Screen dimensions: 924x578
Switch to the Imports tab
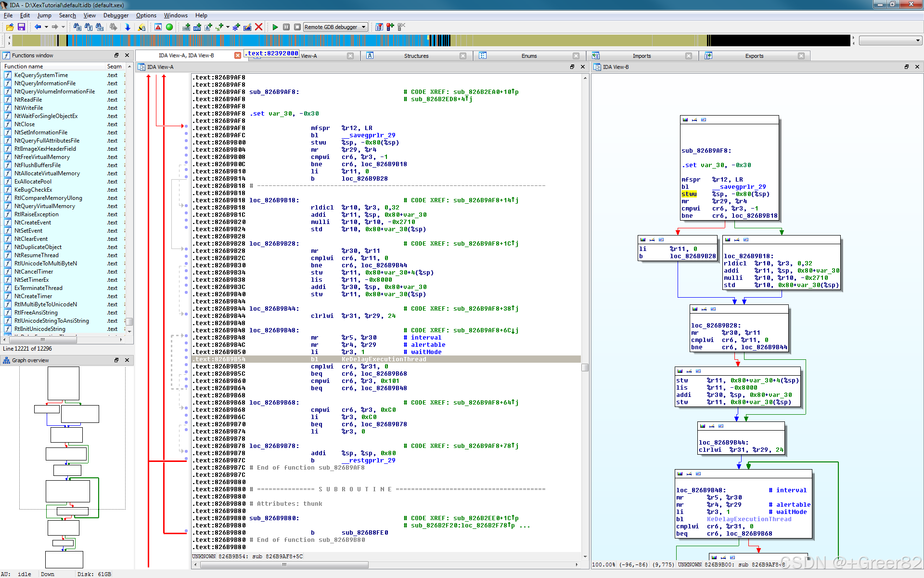coord(641,56)
